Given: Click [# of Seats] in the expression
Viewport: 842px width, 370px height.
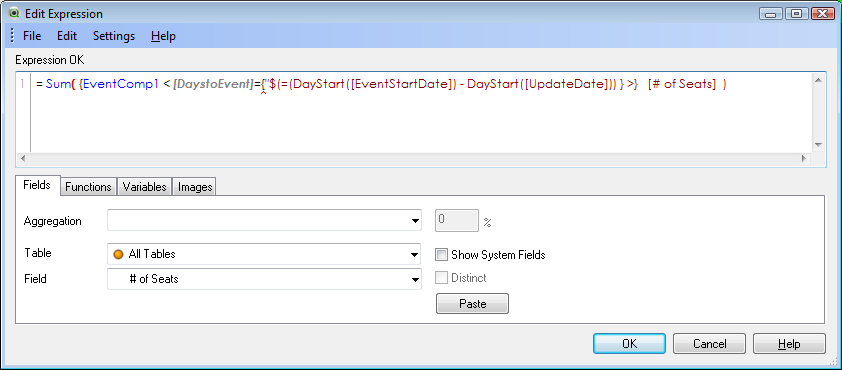Looking at the screenshot, I should [682, 84].
